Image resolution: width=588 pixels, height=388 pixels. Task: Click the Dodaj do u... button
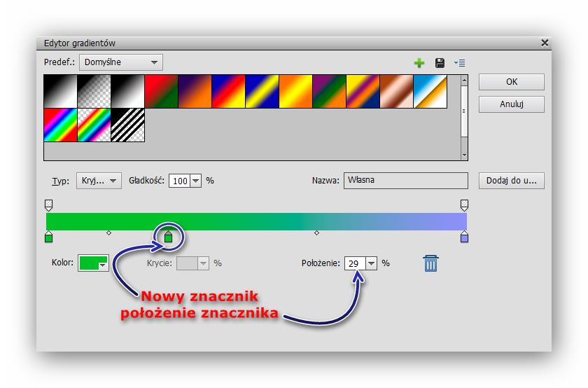pos(512,181)
